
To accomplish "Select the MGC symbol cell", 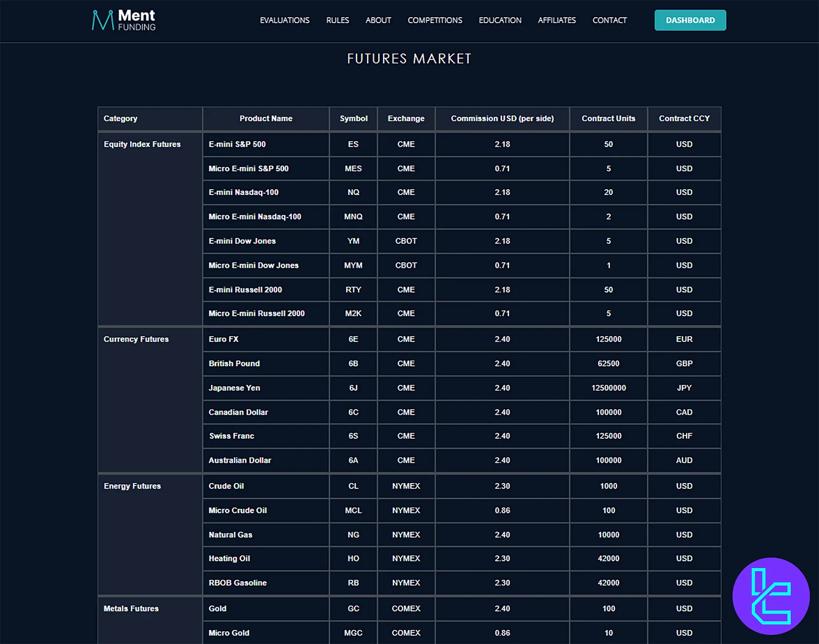I will [x=354, y=633].
